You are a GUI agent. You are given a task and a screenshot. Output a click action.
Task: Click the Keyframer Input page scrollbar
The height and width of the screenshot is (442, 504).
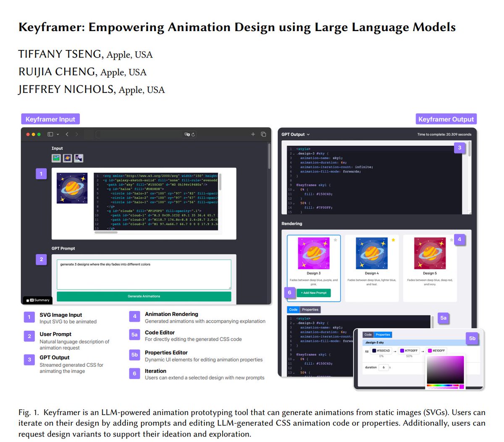tap(269, 156)
